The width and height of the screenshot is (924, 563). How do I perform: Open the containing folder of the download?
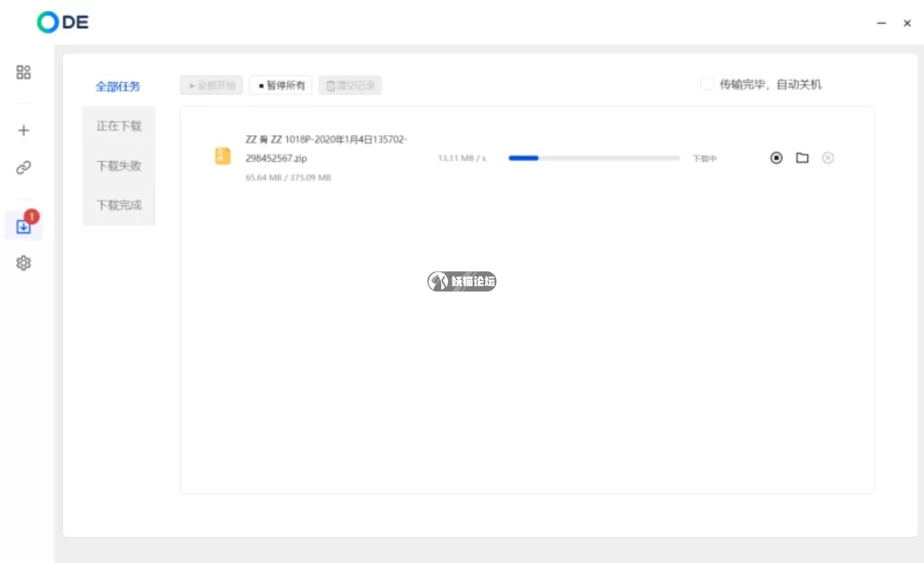click(x=802, y=157)
